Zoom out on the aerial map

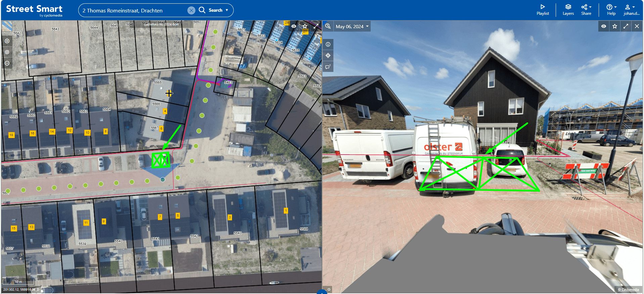pos(7,63)
